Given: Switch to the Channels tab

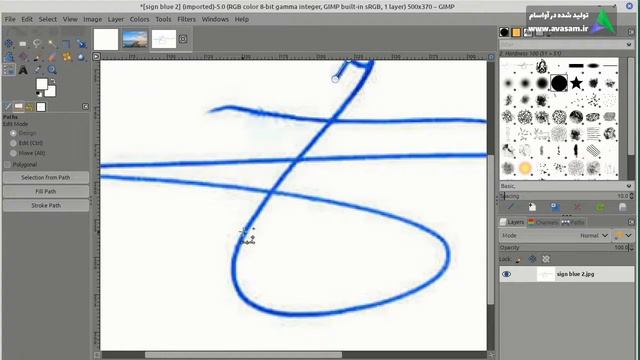Looking at the screenshot, I should 543,222.
